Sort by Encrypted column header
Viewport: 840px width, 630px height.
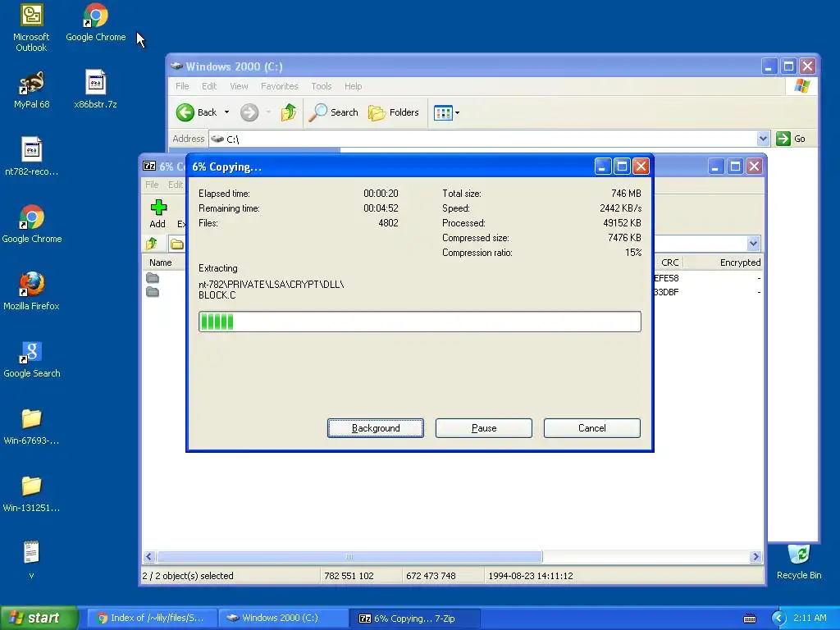click(740, 262)
